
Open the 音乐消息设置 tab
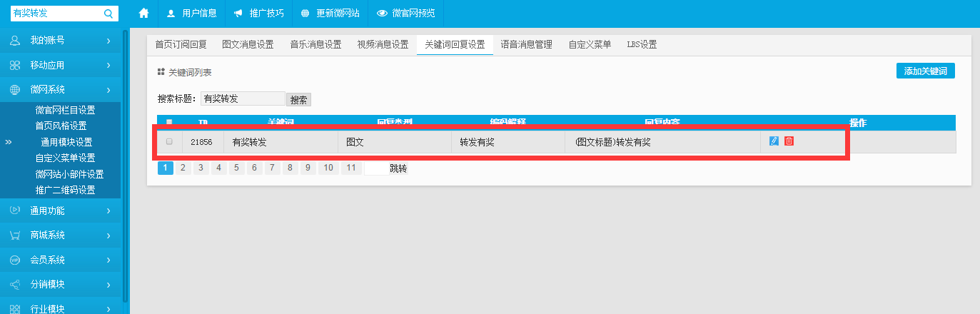click(x=315, y=44)
